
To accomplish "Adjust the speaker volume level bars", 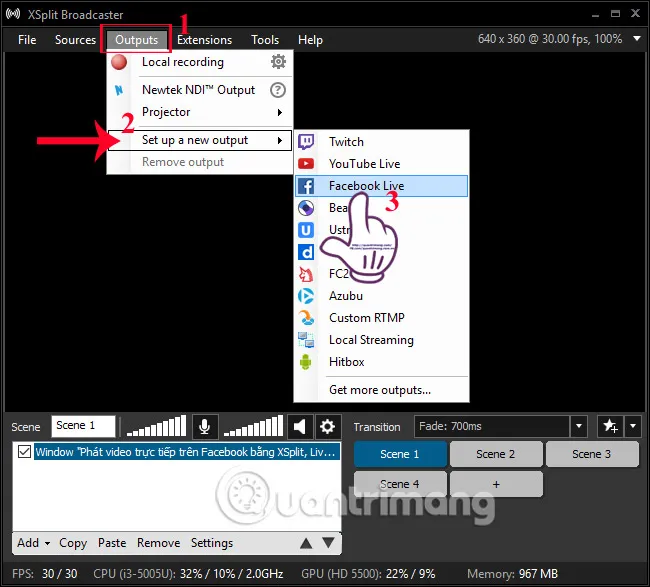I will (253, 426).
